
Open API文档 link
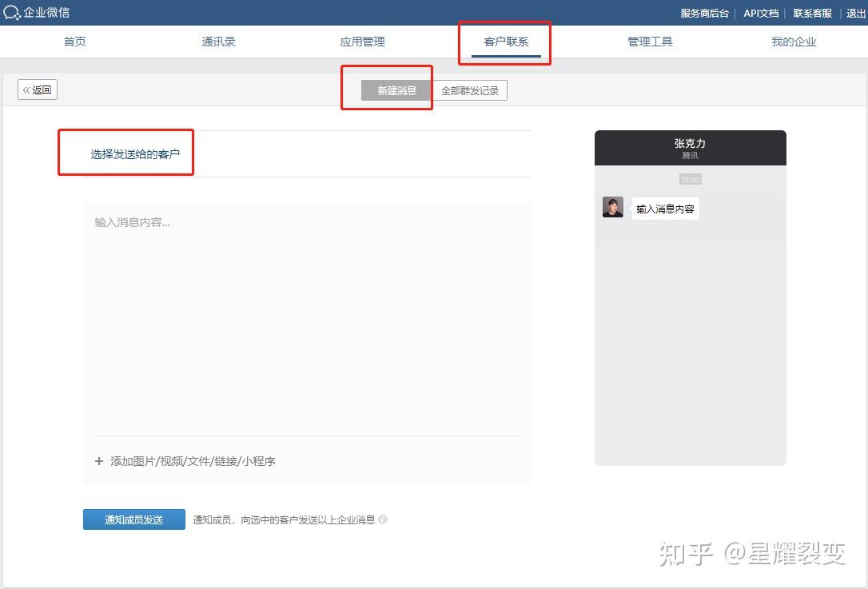(761, 13)
